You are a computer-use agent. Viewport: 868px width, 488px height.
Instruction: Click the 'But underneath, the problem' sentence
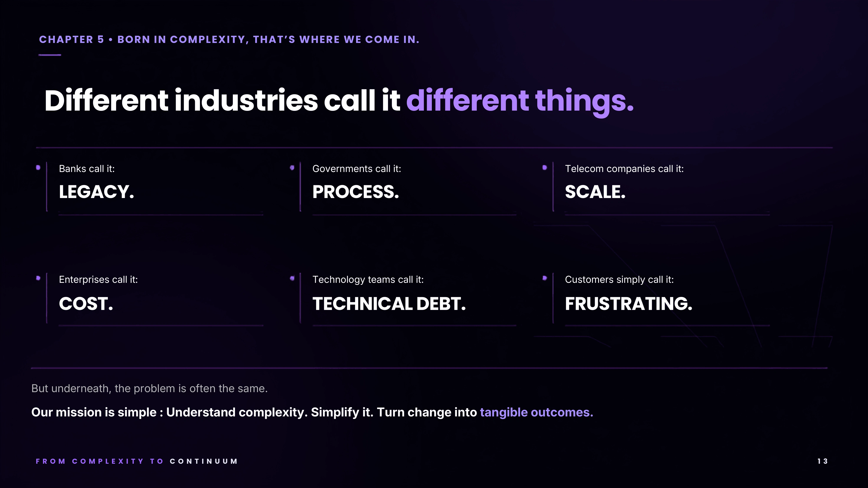coord(149,389)
